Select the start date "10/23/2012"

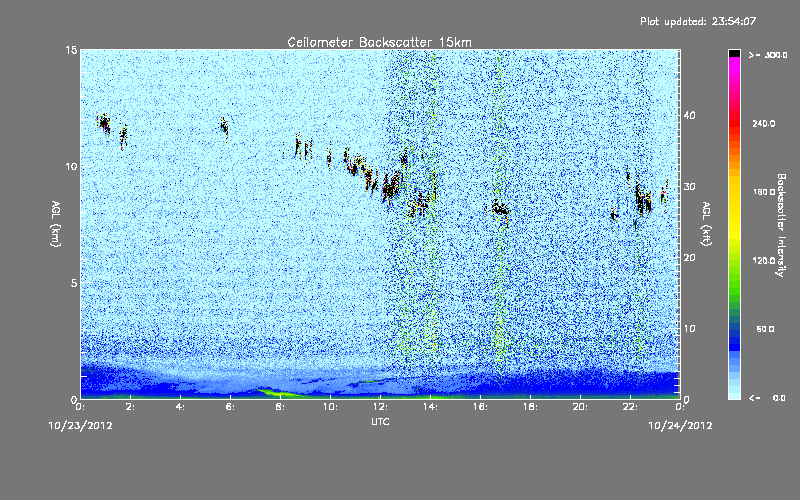tap(80, 426)
